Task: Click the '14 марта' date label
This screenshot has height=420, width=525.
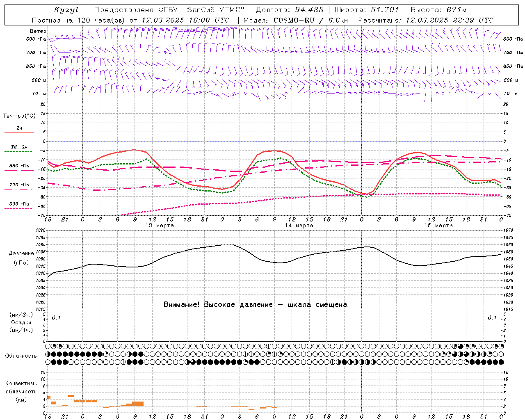Action: [299, 226]
